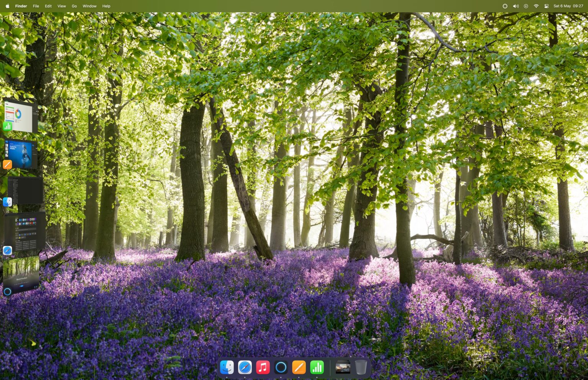This screenshot has width=588, height=380.
Task: Open Finder from the Dock
Action: (227, 367)
